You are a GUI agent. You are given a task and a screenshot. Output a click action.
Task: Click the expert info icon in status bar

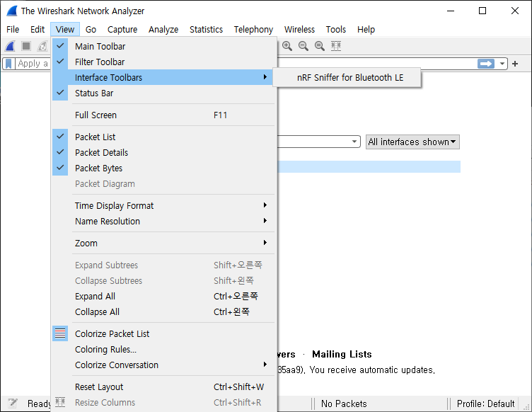tap(13, 404)
